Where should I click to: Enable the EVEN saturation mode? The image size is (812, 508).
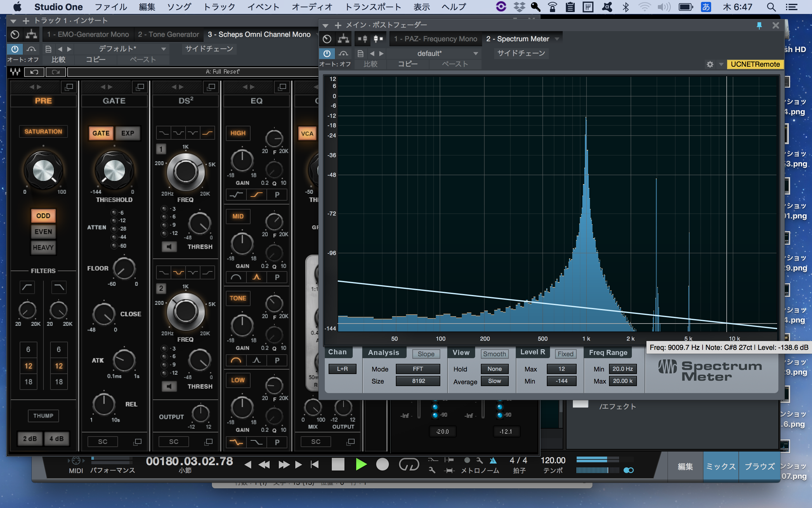(x=43, y=231)
